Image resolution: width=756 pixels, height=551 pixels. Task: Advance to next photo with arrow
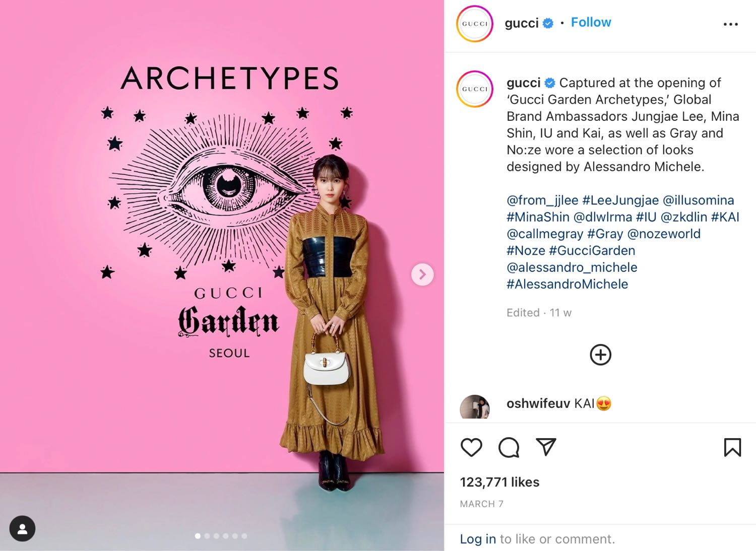(x=422, y=274)
